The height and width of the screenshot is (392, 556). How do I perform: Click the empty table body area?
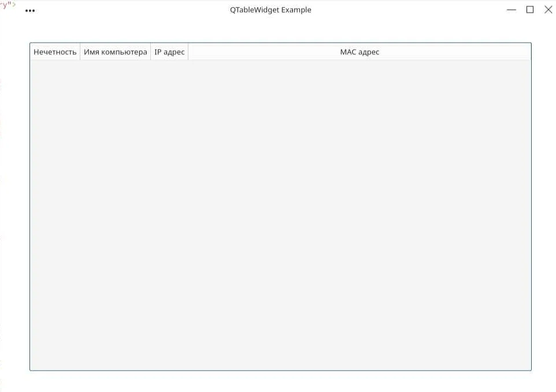[280, 214]
